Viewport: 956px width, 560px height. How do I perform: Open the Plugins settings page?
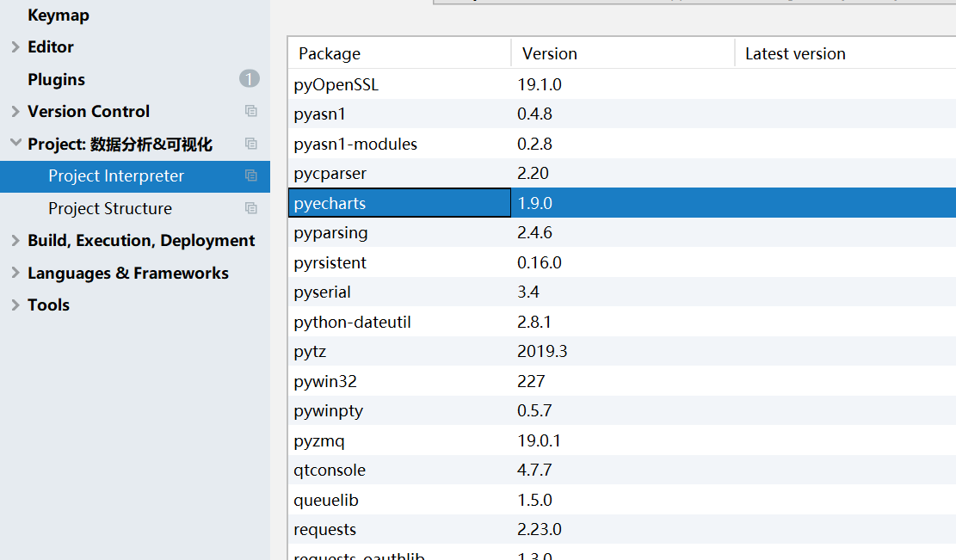(x=57, y=78)
